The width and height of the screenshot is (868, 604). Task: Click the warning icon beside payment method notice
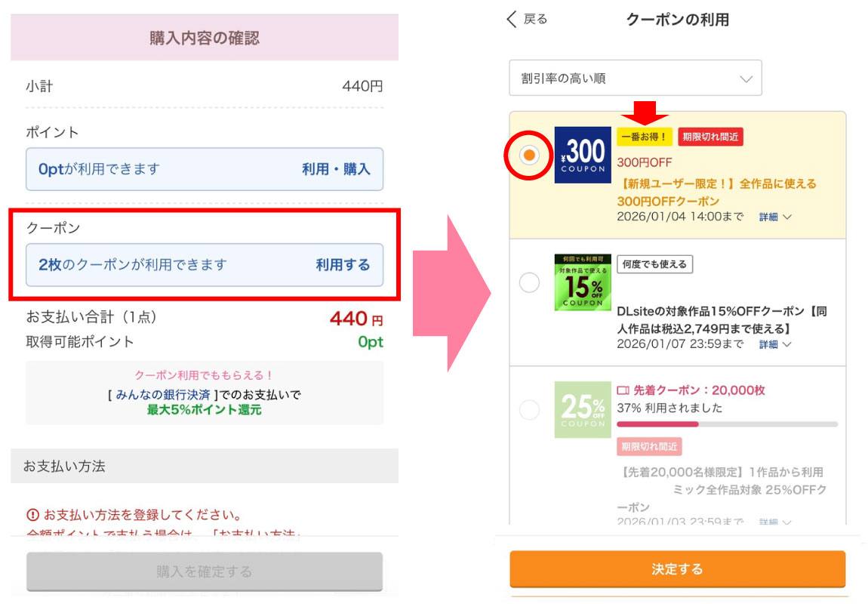pos(32,516)
